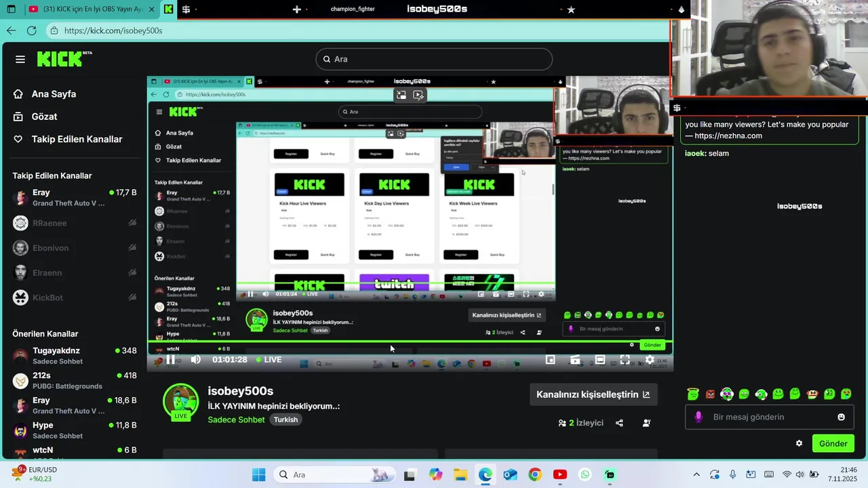This screenshot has height=488, width=868.
Task: Open the tab actions menu icon
Action: click(x=11, y=9)
